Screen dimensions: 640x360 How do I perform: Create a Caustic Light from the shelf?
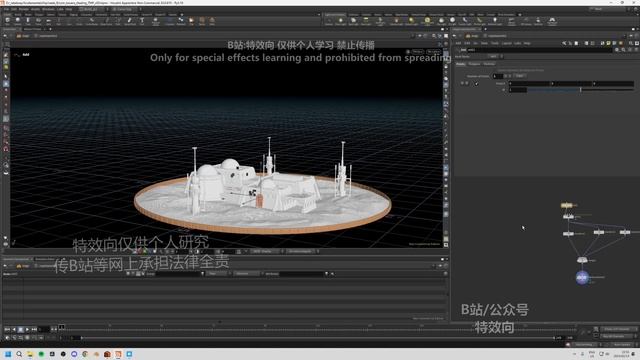(465, 20)
